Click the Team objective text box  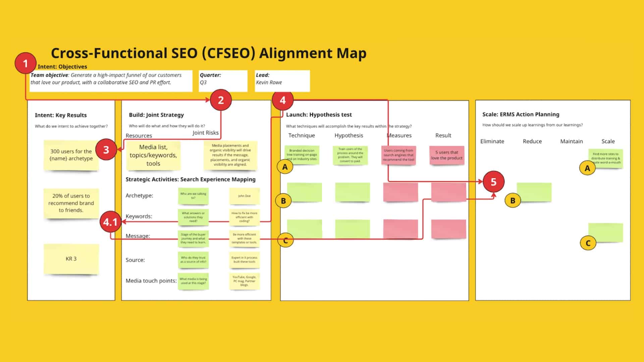click(x=111, y=81)
